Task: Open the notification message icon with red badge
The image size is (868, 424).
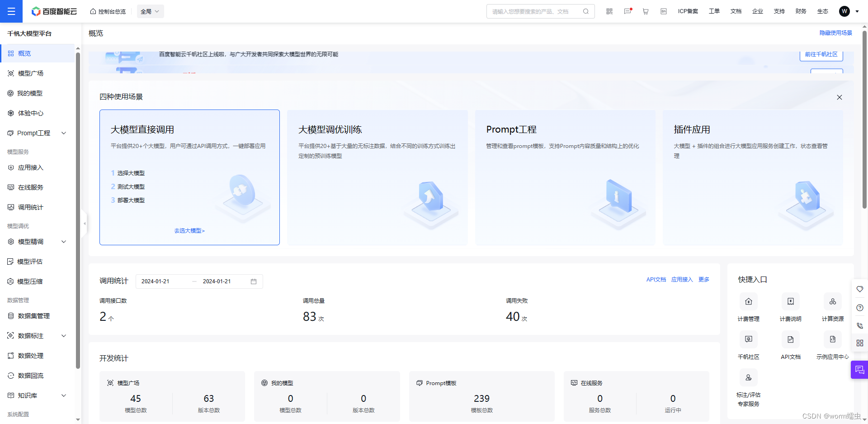Action: tap(627, 11)
